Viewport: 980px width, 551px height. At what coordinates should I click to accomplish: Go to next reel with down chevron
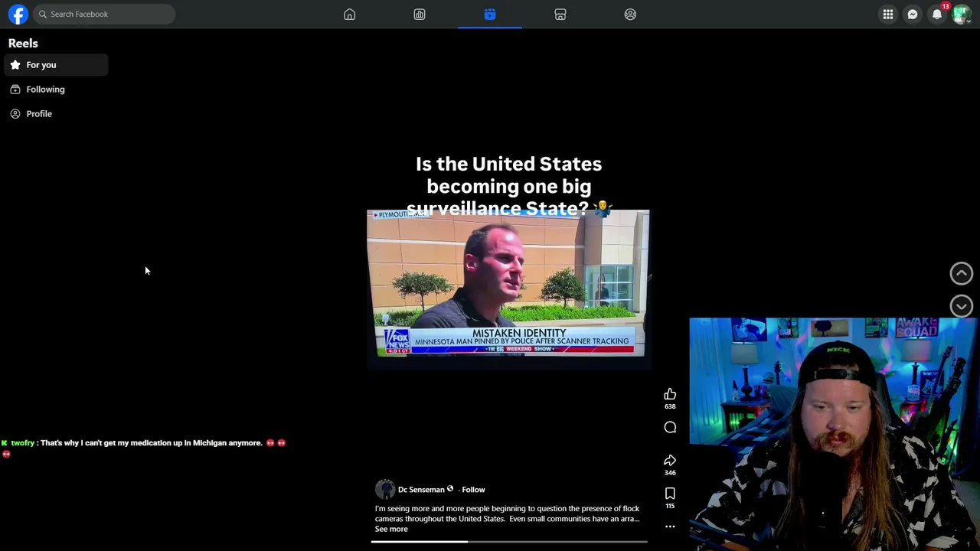tap(962, 306)
